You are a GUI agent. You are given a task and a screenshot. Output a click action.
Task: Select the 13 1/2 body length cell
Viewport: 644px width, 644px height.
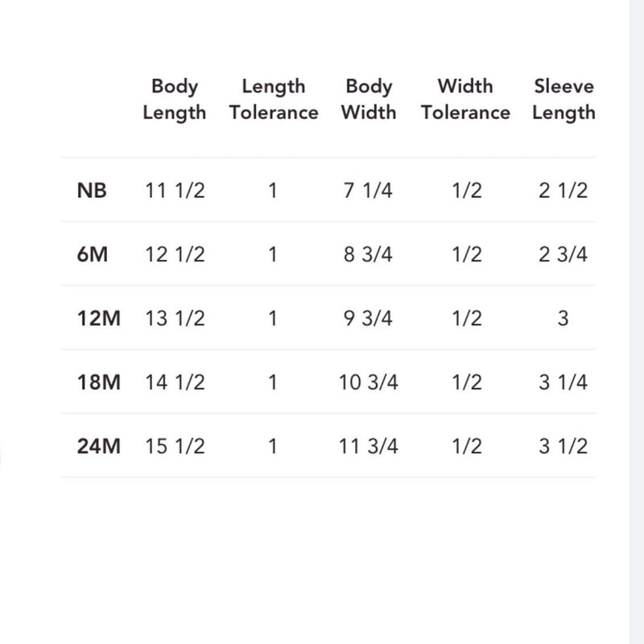tap(175, 318)
